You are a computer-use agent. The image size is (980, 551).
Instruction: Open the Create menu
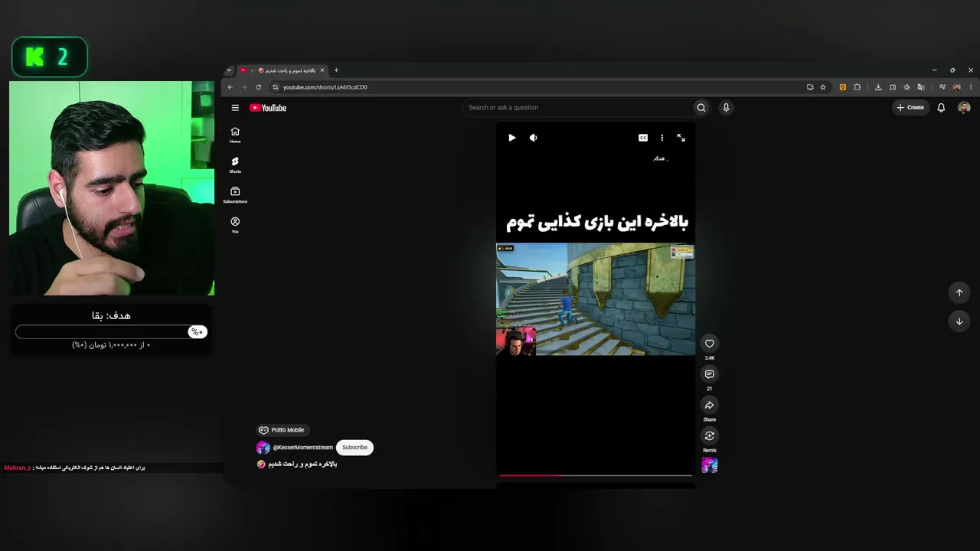(911, 108)
